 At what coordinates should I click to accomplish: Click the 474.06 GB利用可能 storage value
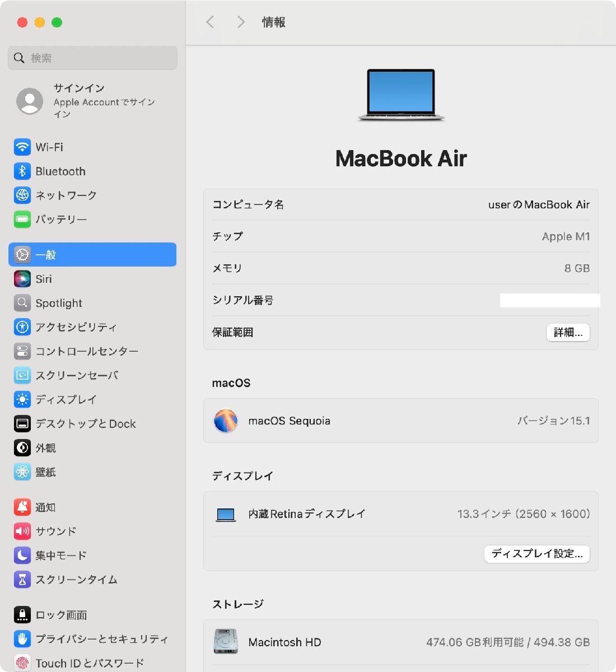(475, 642)
